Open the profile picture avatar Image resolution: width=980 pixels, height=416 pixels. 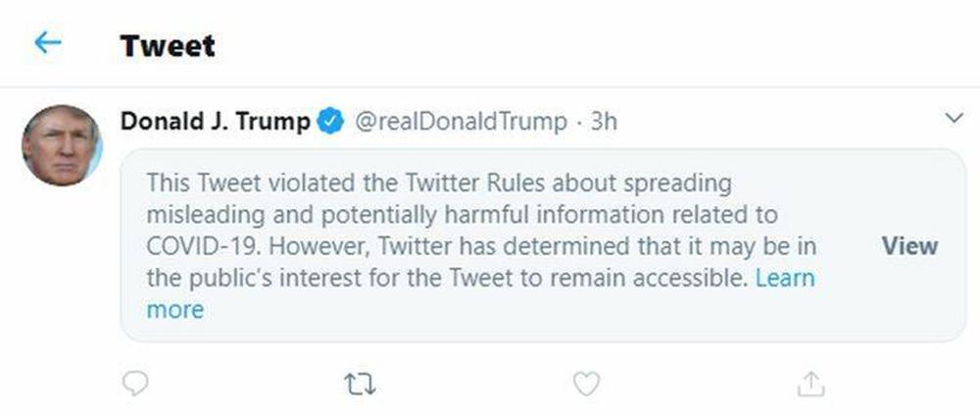(62, 145)
